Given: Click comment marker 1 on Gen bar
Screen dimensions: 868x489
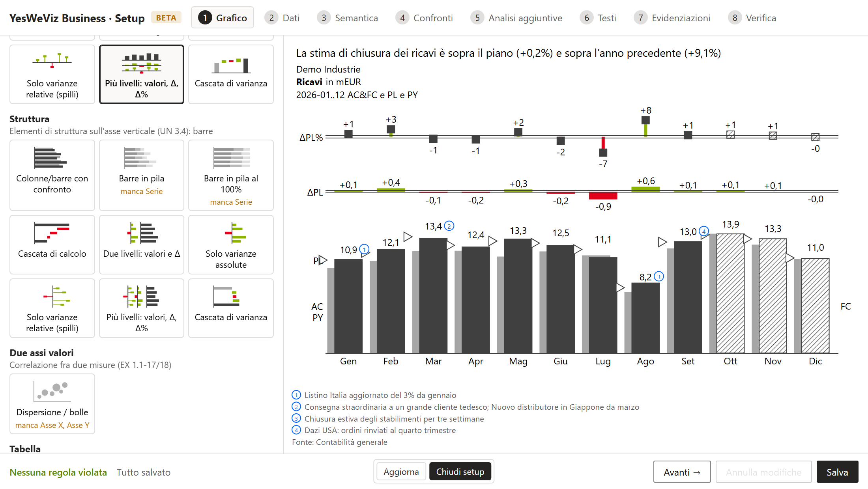Looking at the screenshot, I should point(364,249).
